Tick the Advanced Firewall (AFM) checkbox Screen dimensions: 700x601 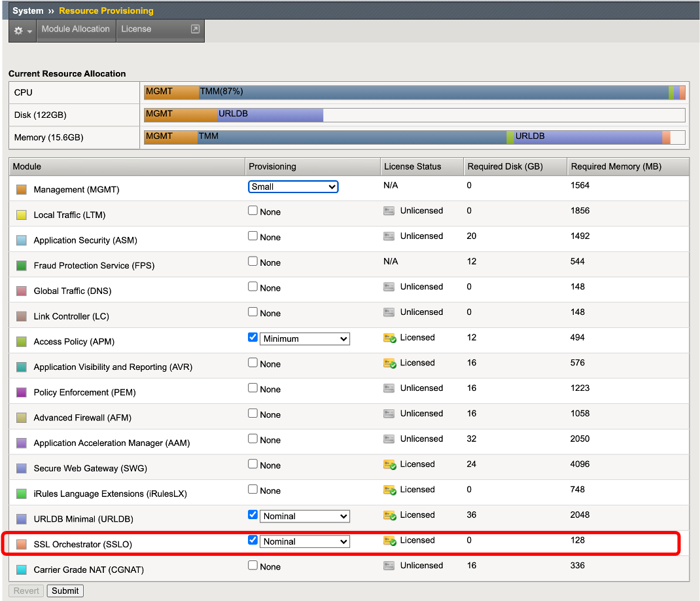[253, 413]
